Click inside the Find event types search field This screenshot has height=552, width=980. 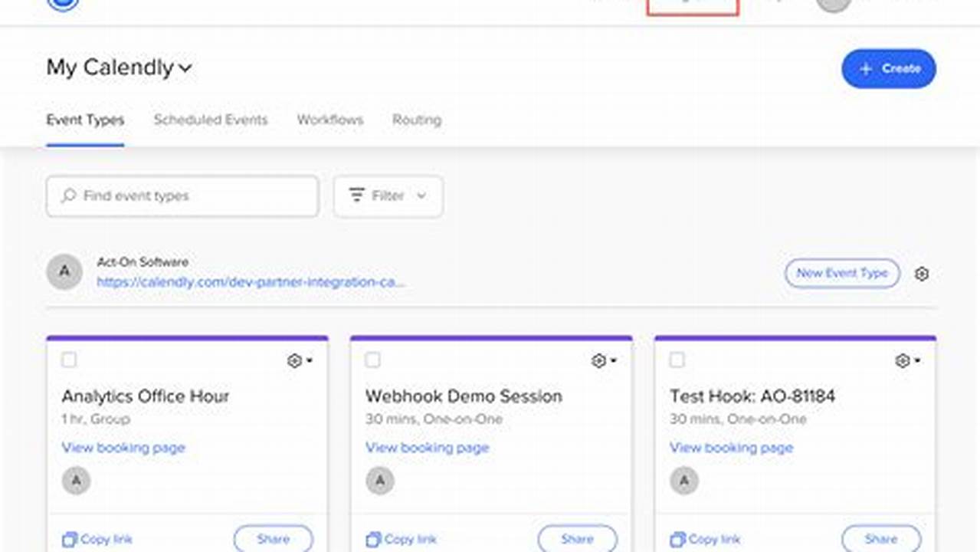(182, 196)
